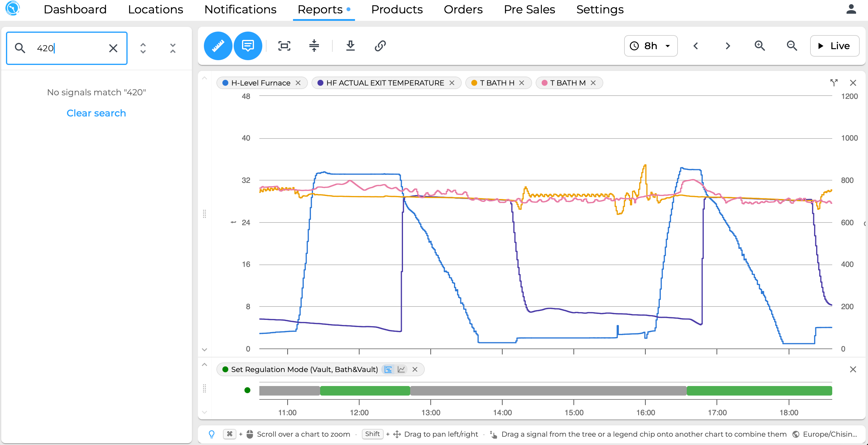The height and width of the screenshot is (445, 868).
Task: Switch Regulation Mode to state-bar view
Action: coord(388,369)
